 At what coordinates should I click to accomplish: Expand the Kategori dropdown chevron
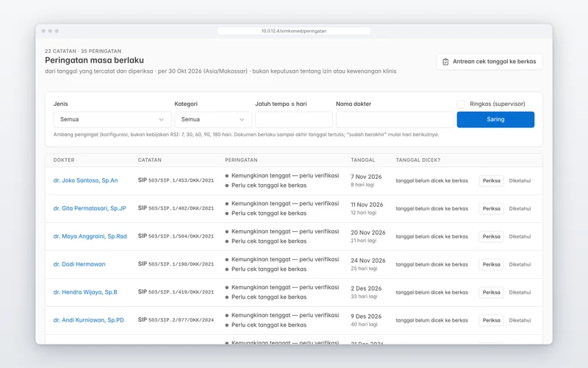tap(242, 119)
